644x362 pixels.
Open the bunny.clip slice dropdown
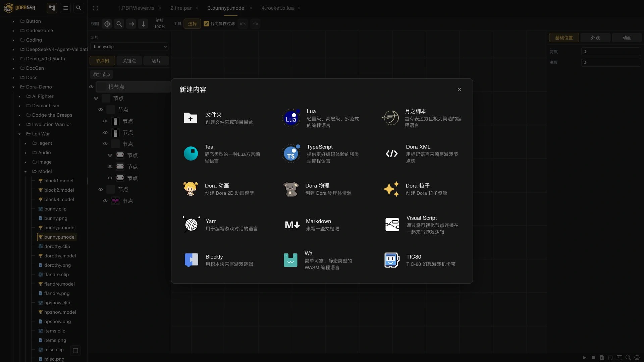[129, 47]
